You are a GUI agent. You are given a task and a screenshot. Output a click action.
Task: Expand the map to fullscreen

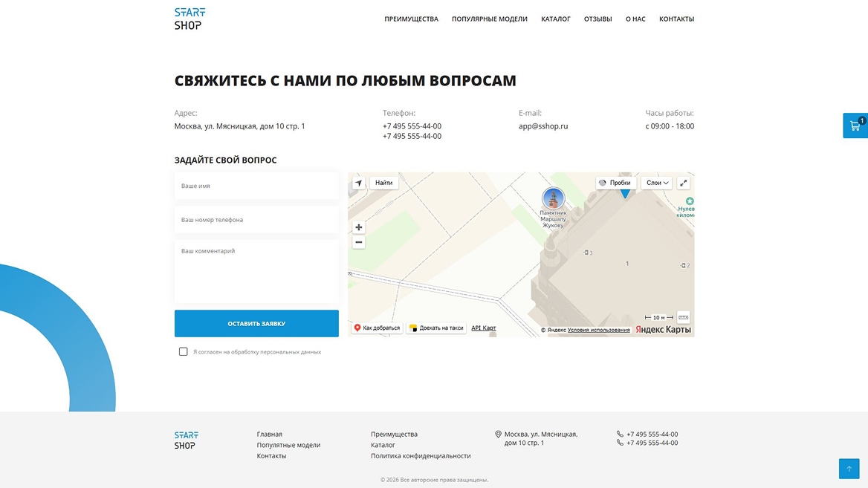[x=684, y=182]
